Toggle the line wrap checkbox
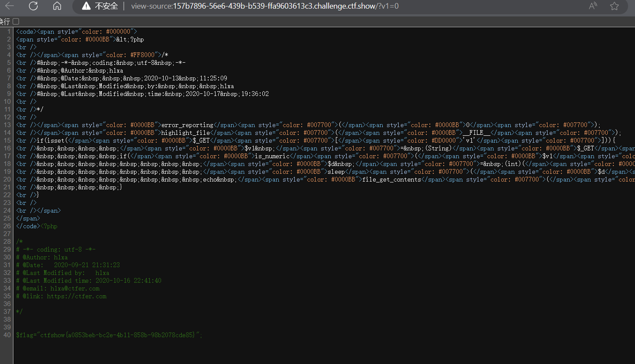635x364 pixels. click(x=16, y=21)
